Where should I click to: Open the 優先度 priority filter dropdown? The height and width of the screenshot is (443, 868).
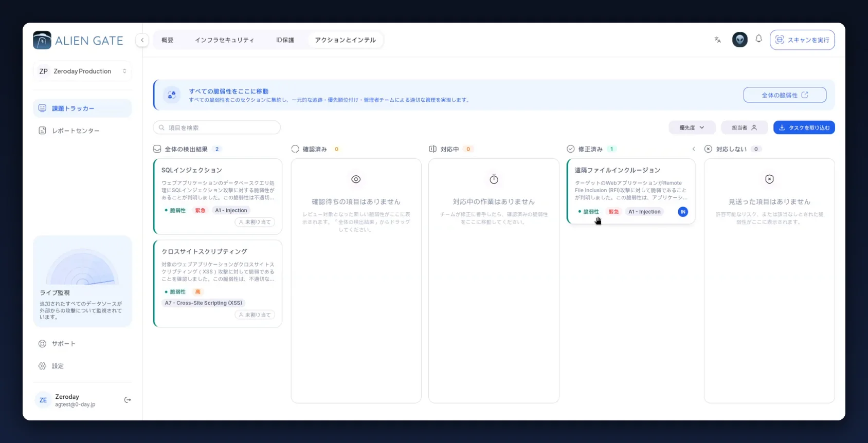[692, 127]
